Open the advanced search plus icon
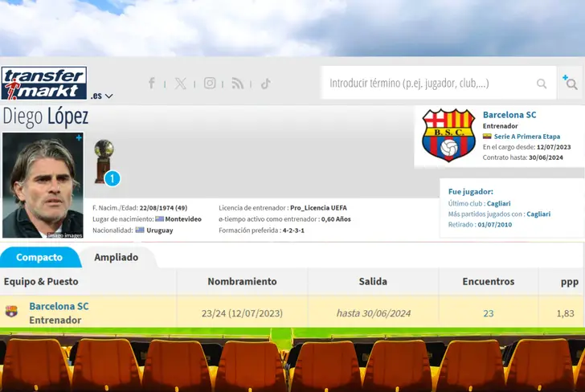This screenshot has width=585, height=392. 570,83
